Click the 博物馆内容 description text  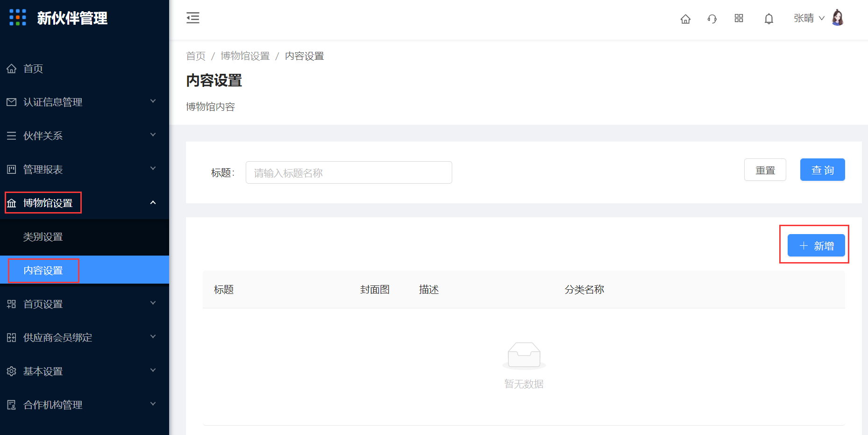tap(210, 107)
